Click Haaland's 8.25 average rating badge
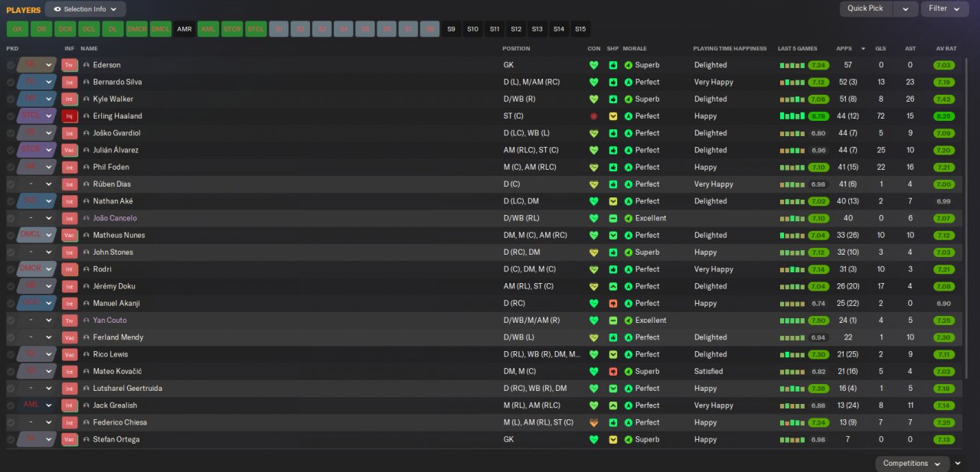Image resolution: width=980 pixels, height=472 pixels. click(x=944, y=116)
